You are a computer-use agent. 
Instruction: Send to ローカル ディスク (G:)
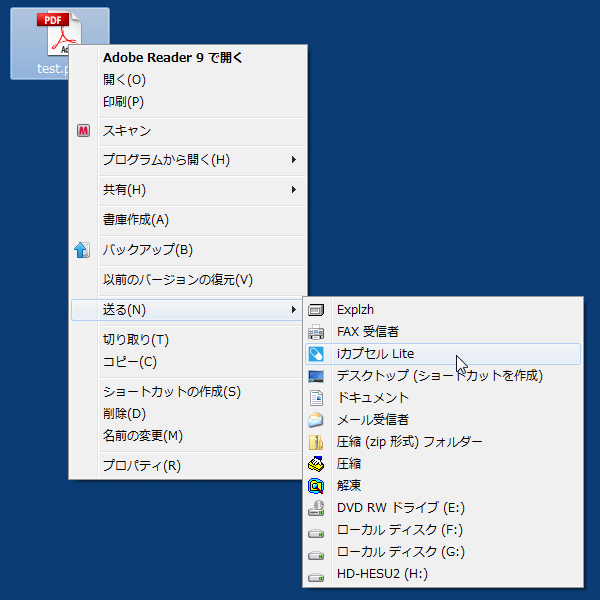tap(443, 552)
